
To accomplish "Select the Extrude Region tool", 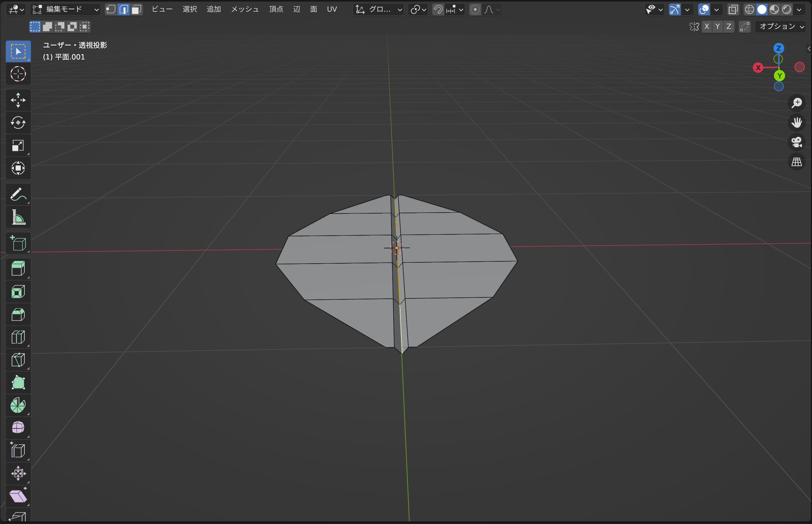I will coord(18,269).
